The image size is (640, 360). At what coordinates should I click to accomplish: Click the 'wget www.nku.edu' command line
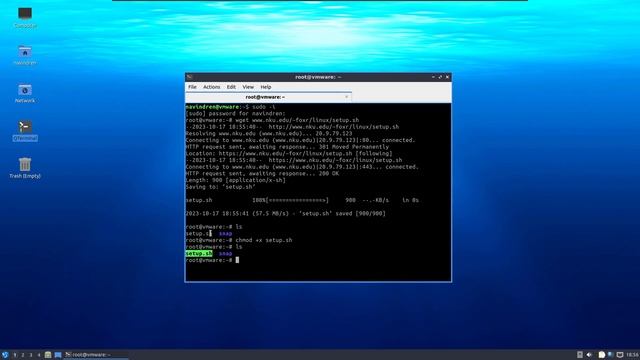tap(272, 120)
